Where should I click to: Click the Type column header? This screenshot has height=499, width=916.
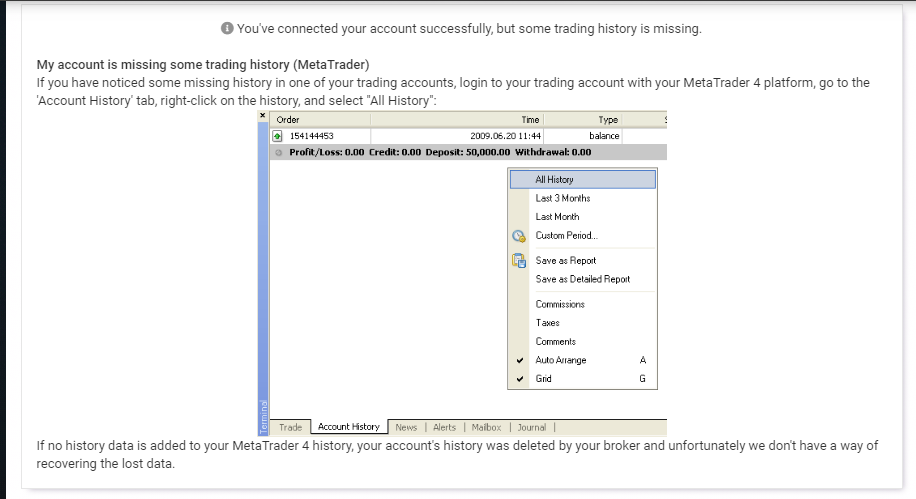pyautogui.click(x=582, y=120)
